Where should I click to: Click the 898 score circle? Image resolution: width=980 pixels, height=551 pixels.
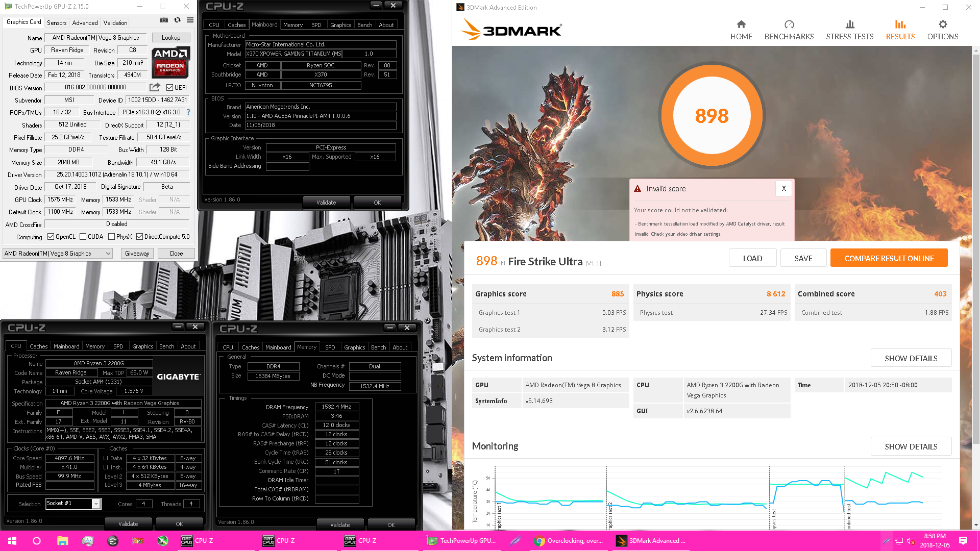(712, 115)
